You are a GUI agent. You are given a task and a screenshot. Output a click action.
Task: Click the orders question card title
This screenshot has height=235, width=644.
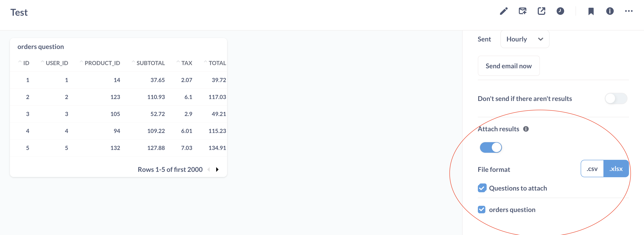point(41,47)
